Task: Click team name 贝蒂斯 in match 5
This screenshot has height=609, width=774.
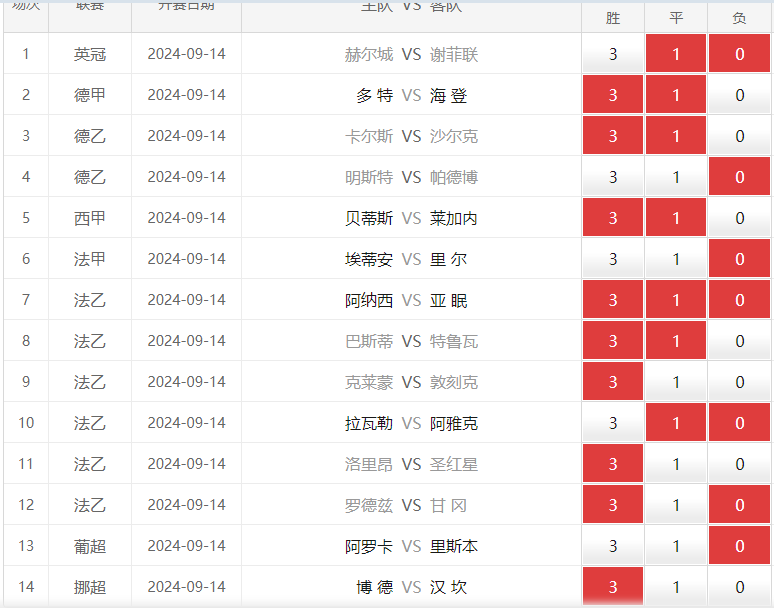Action: tap(369, 218)
